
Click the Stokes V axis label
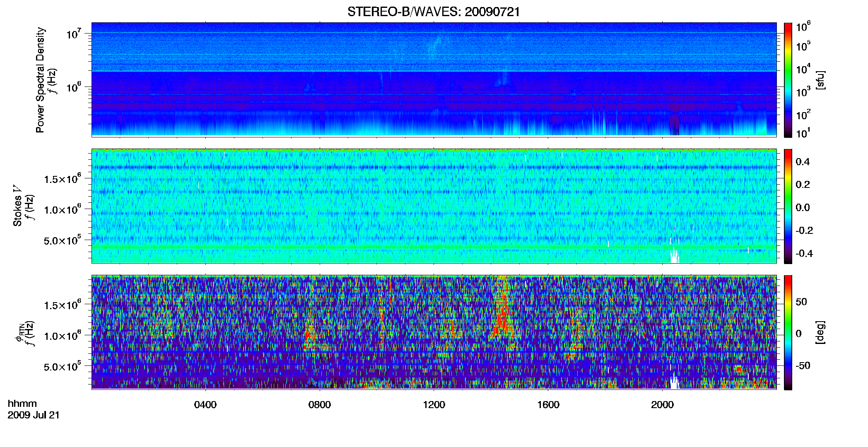17,206
